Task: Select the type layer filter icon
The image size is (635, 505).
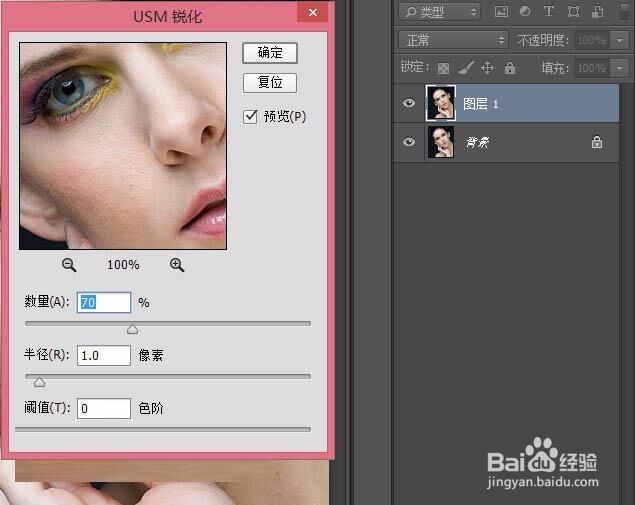Action: tap(549, 11)
